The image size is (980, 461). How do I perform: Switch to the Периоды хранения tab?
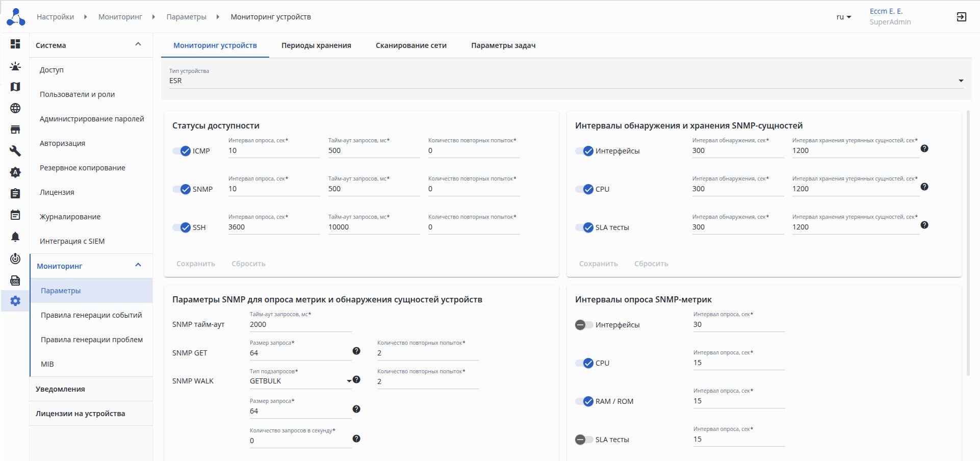click(316, 45)
